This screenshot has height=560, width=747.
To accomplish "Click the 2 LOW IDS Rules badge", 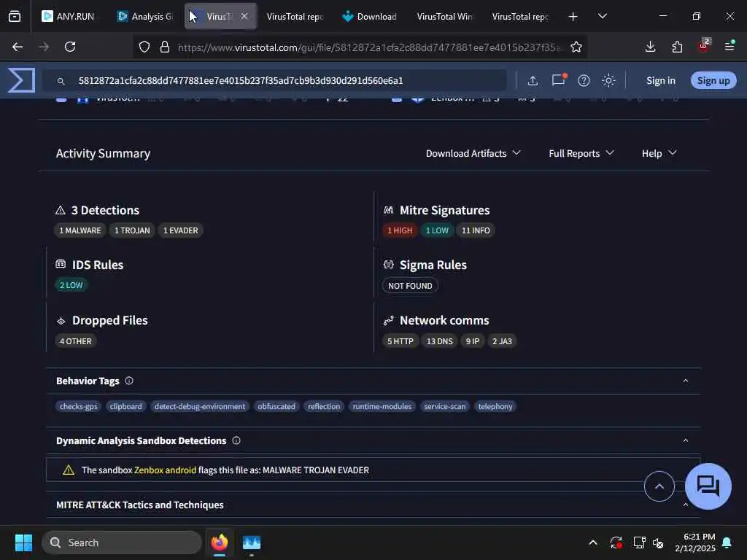I will (x=71, y=285).
